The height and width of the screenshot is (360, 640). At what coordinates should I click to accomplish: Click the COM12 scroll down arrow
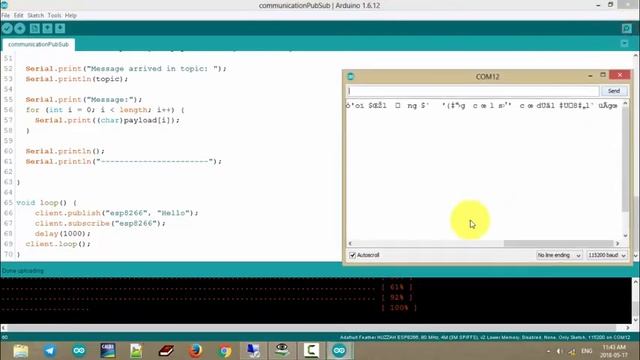(625, 236)
